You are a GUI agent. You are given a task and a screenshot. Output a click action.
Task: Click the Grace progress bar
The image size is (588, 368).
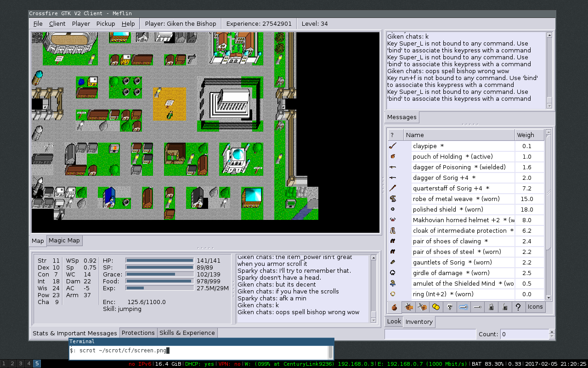160,274
